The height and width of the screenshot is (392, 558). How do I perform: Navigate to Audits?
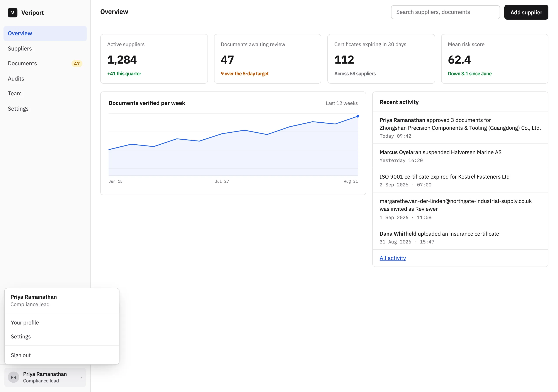click(x=45, y=78)
